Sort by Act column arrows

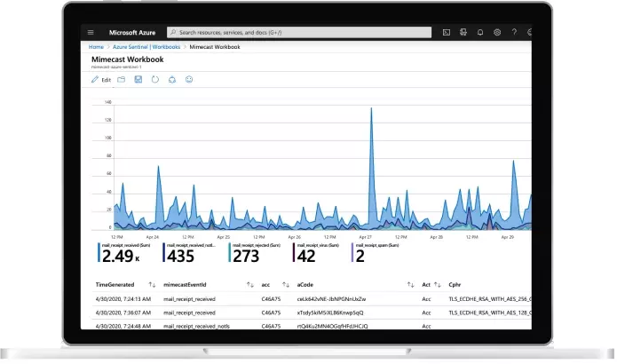437,284
